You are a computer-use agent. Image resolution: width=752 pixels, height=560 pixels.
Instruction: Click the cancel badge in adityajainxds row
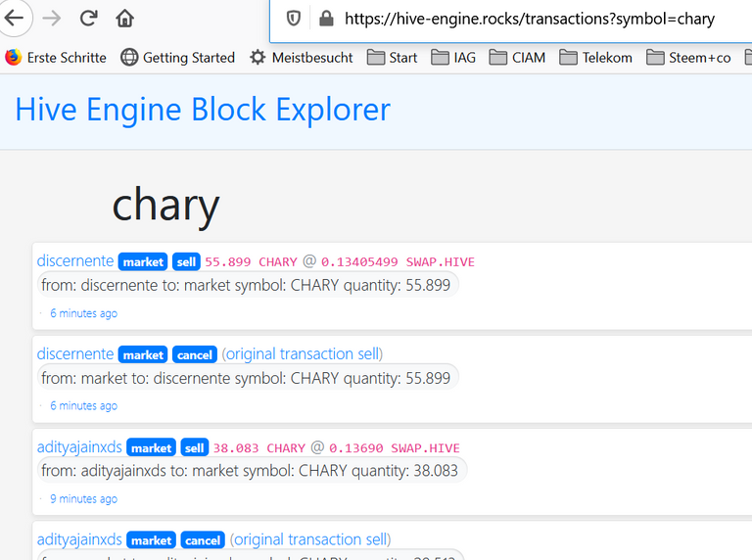click(203, 540)
